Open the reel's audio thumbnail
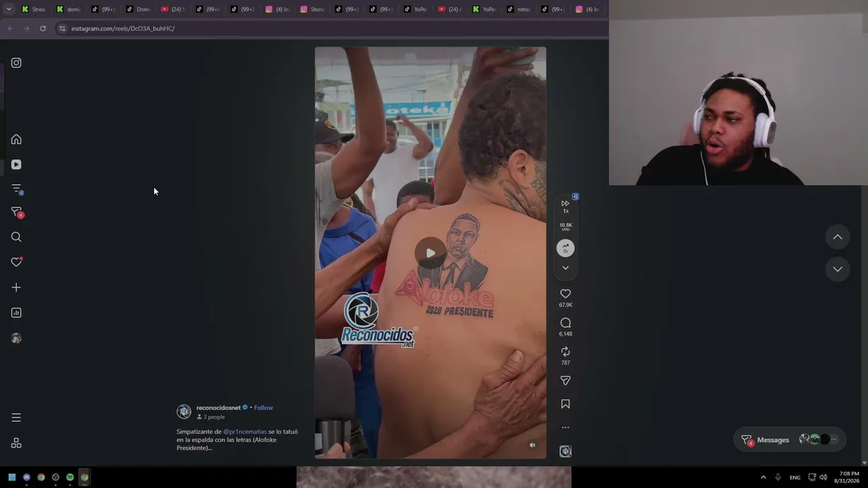Screen dimensions: 868x488 (566, 451)
